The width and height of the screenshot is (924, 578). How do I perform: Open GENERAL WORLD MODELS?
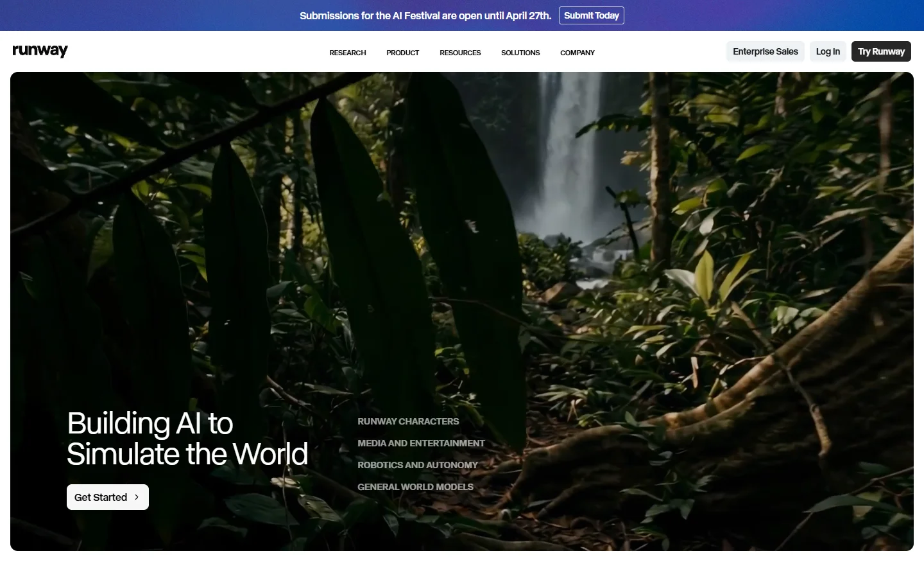point(415,487)
